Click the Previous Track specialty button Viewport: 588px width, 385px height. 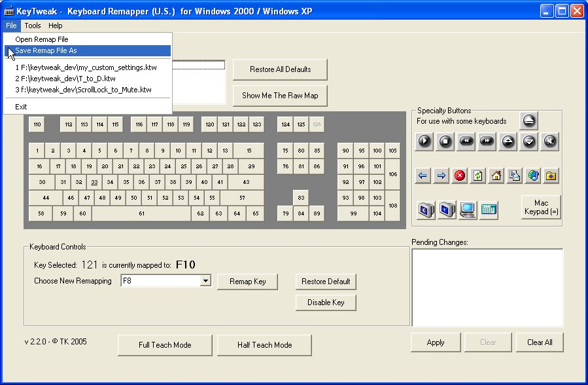(466, 141)
